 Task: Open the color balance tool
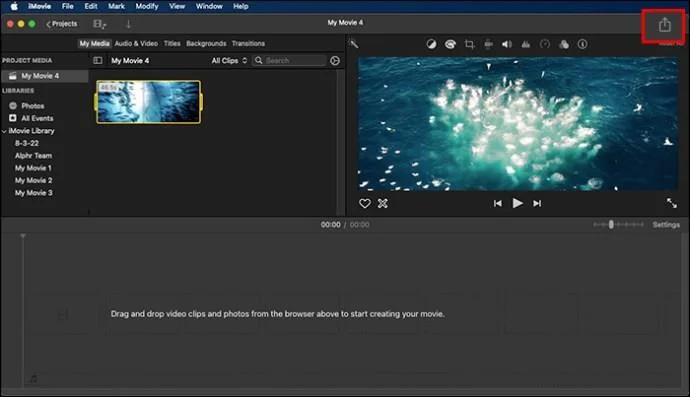431,44
